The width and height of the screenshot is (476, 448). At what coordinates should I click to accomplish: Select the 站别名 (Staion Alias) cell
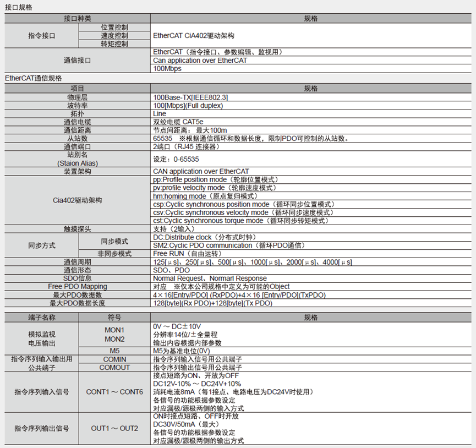tap(78, 159)
